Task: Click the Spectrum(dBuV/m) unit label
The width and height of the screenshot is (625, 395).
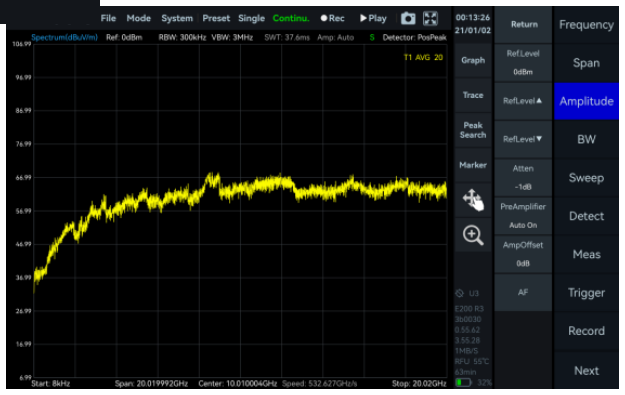Action: pos(64,37)
